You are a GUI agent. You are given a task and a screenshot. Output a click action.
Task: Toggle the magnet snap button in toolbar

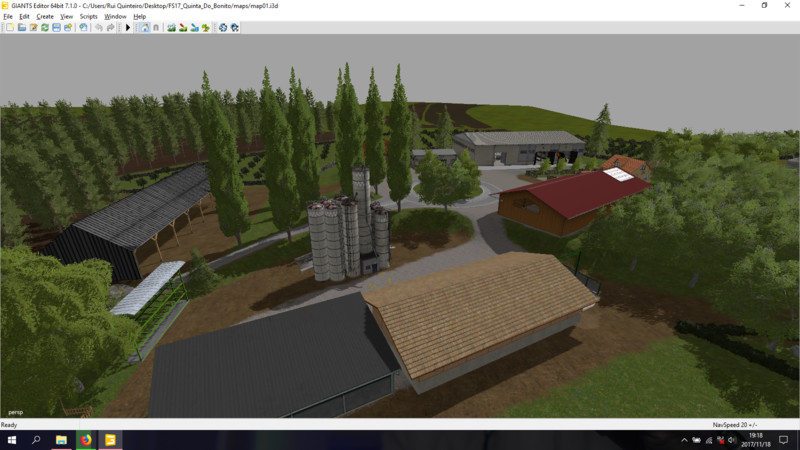point(155,27)
